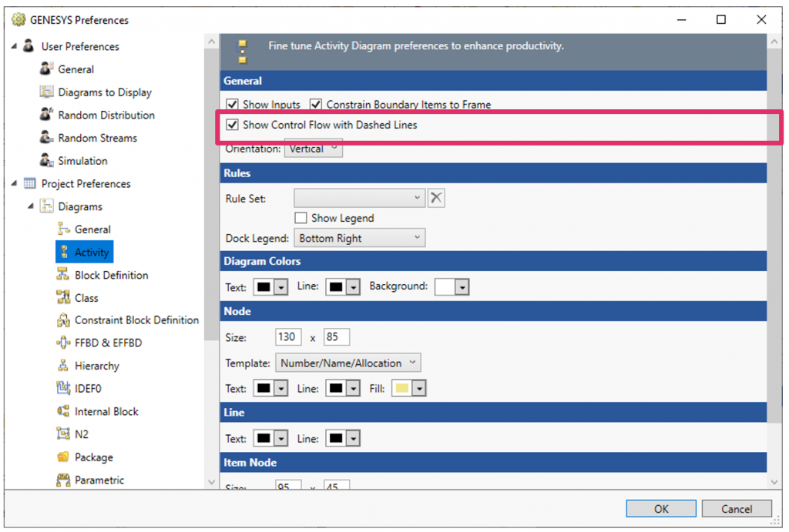Click the FFBD & EFFBD icon
Screen dimensions: 789x532
click(x=63, y=343)
